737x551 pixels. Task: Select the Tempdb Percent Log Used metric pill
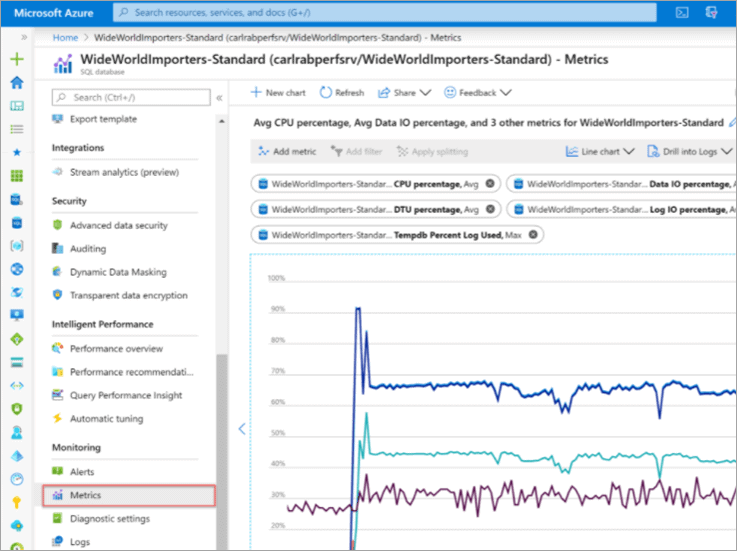pyautogui.click(x=396, y=235)
